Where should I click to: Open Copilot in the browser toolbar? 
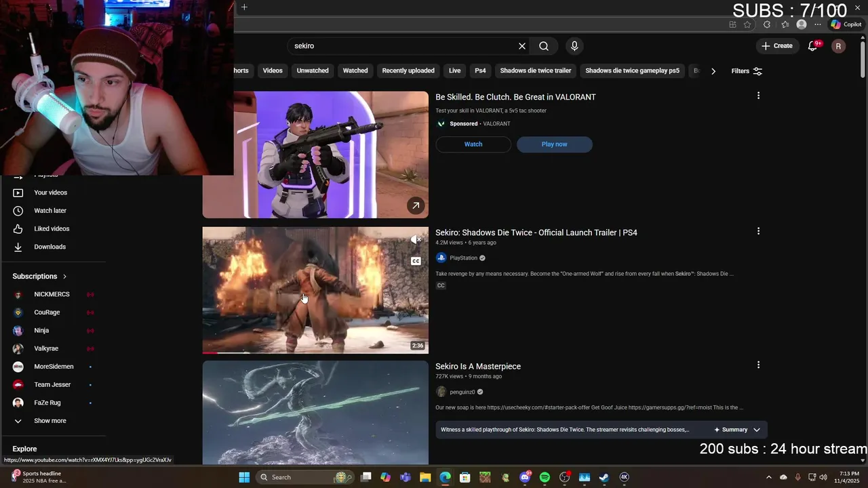click(846, 24)
